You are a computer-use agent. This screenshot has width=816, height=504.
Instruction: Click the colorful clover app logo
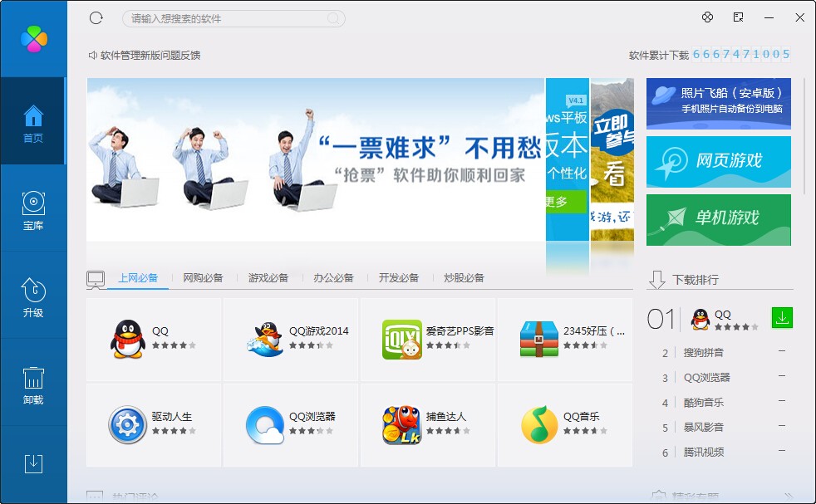pos(34,38)
